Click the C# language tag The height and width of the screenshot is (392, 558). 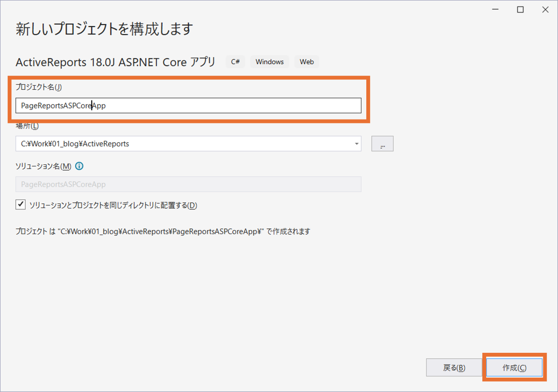235,62
